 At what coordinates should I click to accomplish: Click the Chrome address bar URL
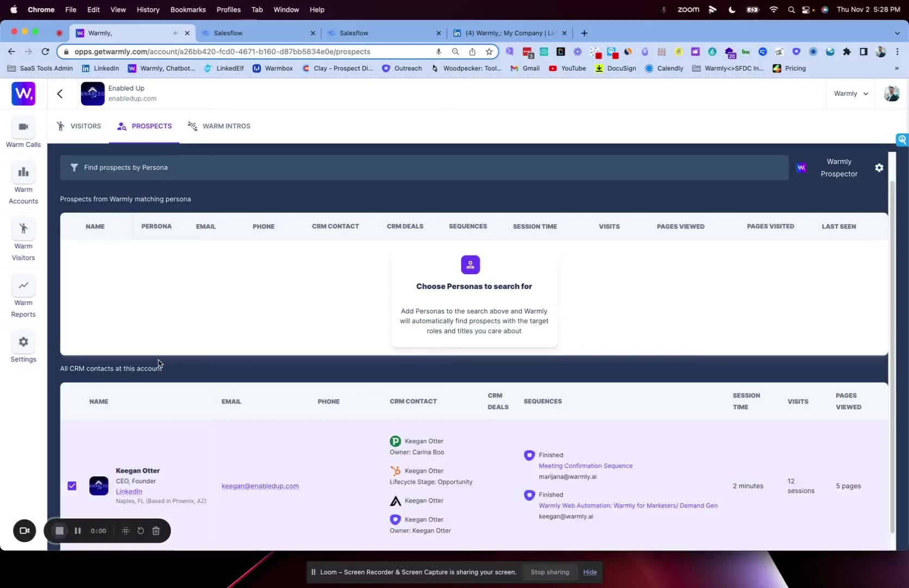pos(223,51)
